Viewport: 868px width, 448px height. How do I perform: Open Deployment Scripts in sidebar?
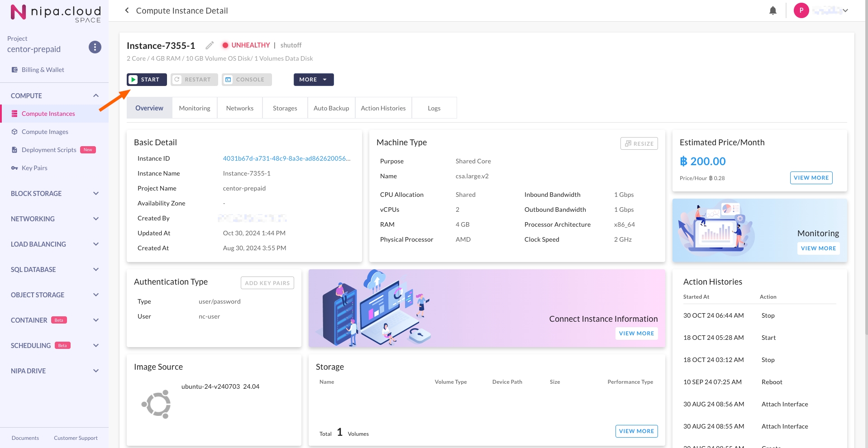click(x=49, y=150)
